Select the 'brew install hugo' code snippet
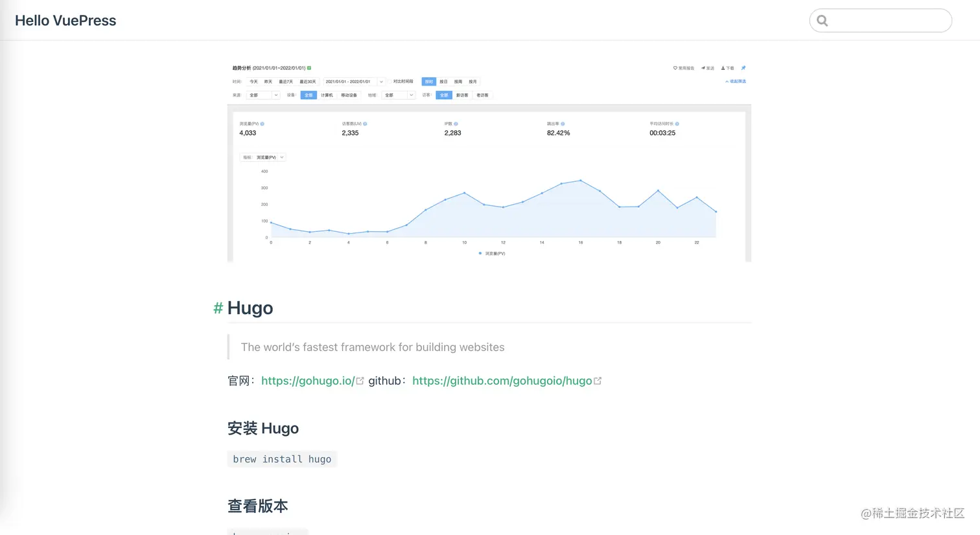The height and width of the screenshot is (535, 980). point(282,459)
